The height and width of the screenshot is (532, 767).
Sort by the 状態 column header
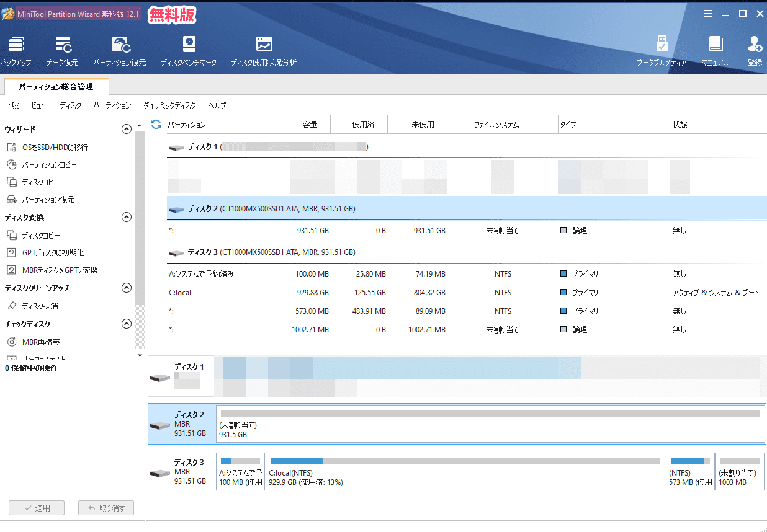click(719, 125)
